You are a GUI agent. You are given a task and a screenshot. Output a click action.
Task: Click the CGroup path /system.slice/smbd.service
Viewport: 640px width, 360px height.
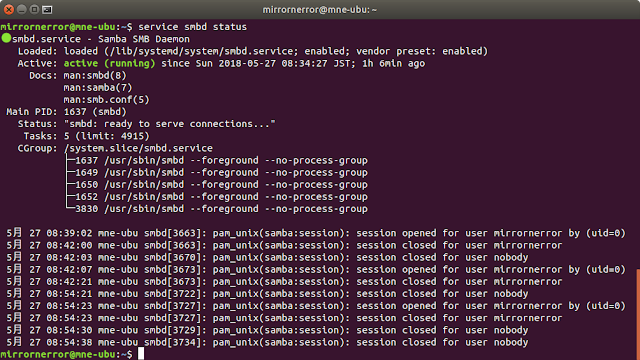click(x=138, y=148)
